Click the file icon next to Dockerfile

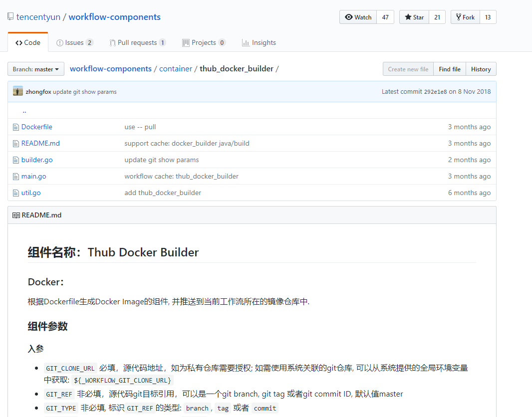(x=16, y=127)
